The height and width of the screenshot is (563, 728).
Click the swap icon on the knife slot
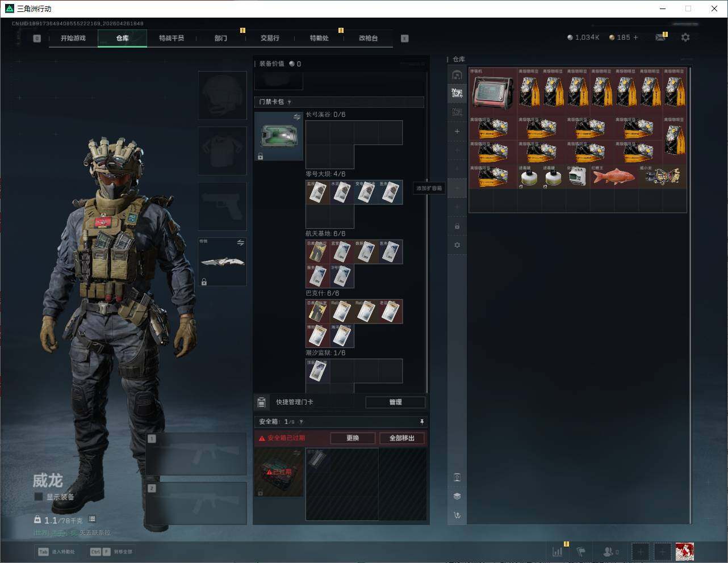coord(240,243)
